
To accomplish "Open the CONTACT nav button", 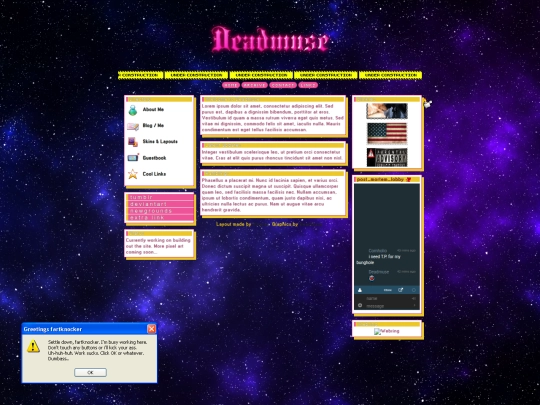I will pos(283,85).
